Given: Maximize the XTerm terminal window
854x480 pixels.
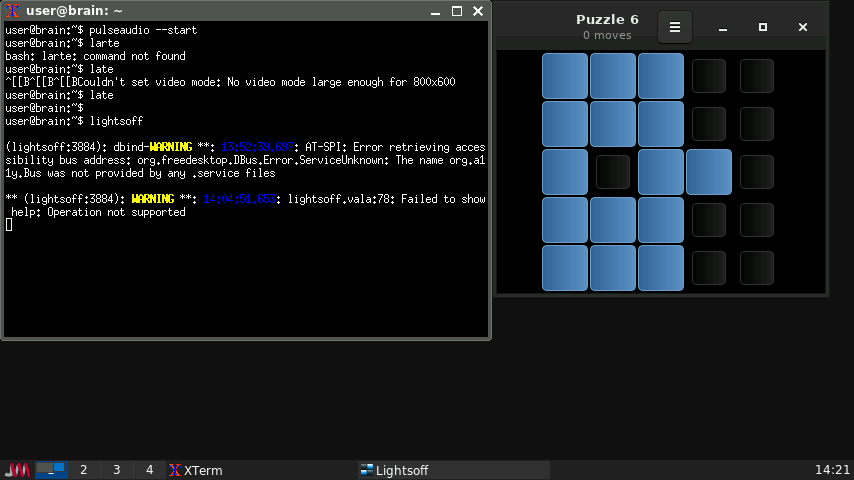Looking at the screenshot, I should click(x=457, y=11).
